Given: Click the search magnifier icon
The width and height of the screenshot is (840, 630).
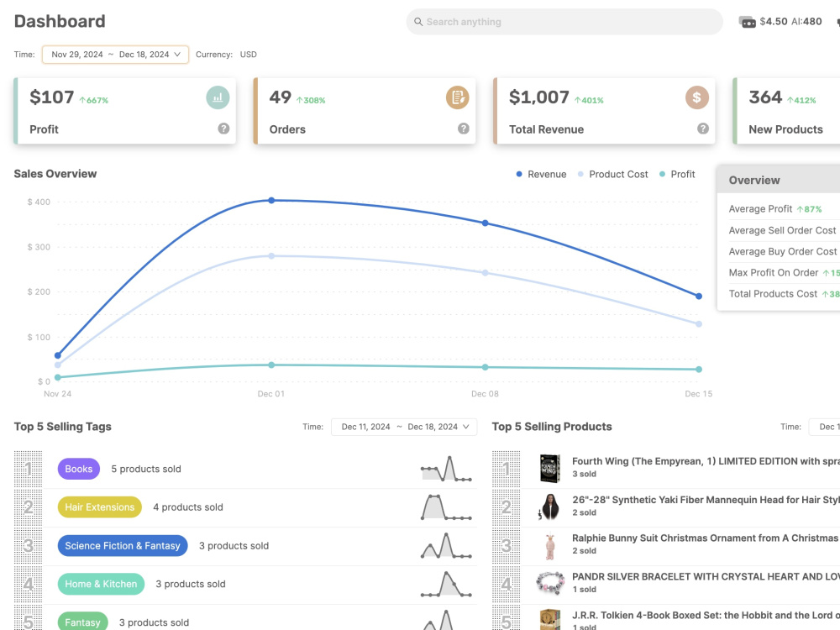Looking at the screenshot, I should [418, 22].
